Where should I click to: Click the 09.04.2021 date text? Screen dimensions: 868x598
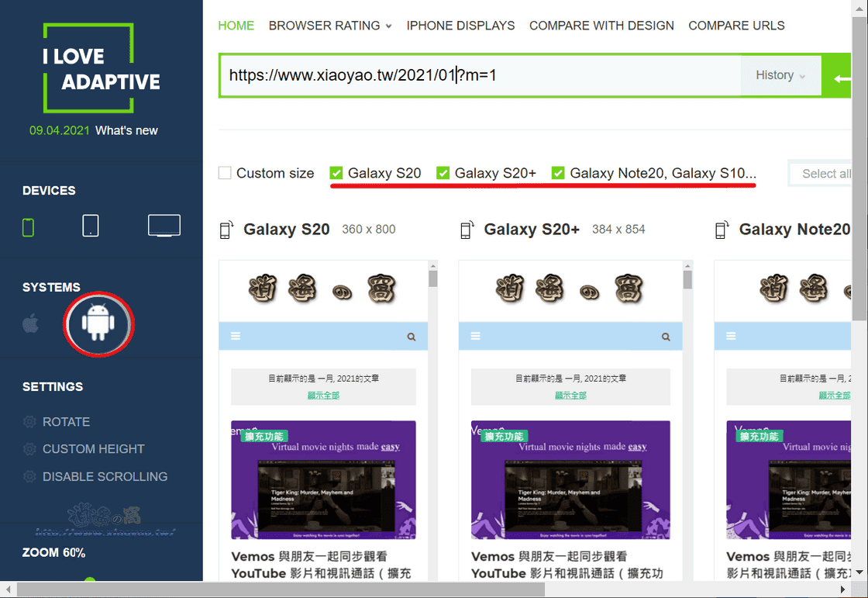click(x=59, y=131)
